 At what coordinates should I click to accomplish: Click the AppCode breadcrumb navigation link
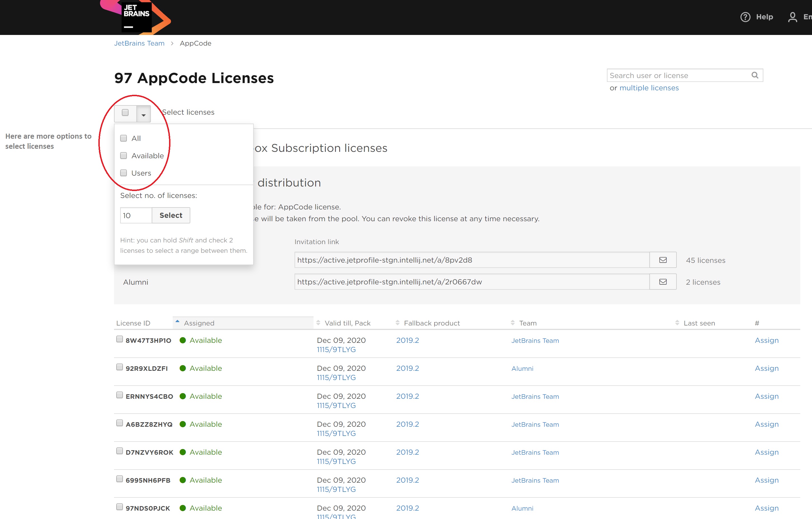[195, 43]
